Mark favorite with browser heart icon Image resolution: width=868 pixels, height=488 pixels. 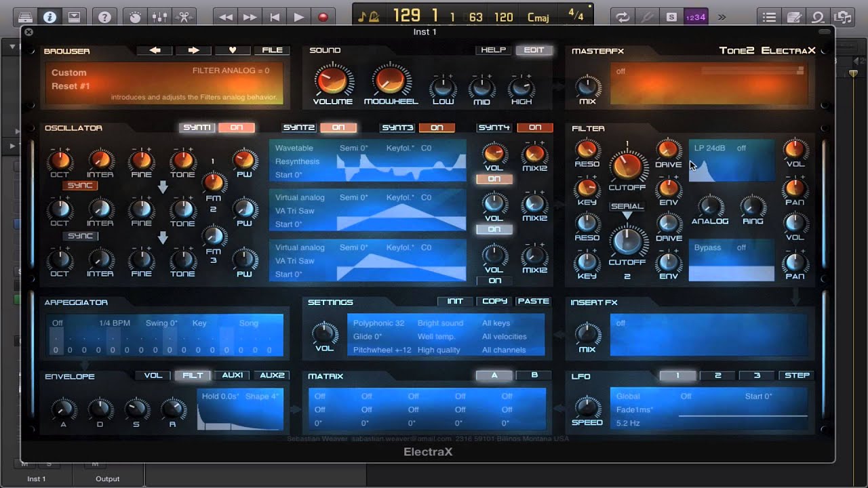click(233, 50)
